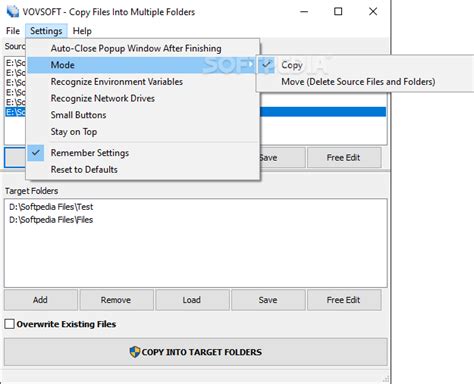Viewport: 474px width, 384px height.
Task: Select Copy mode in submenu
Action: (365, 65)
